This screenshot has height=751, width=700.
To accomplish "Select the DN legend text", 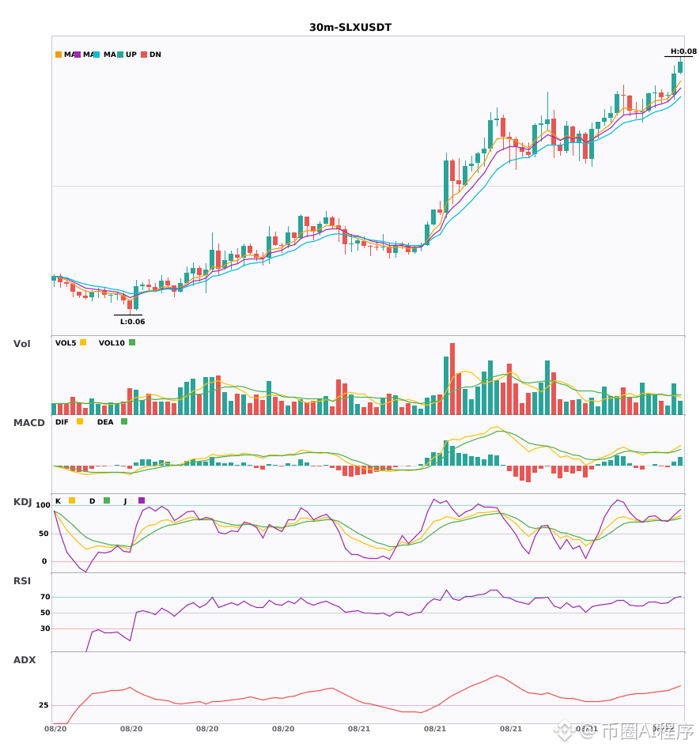I will point(155,55).
